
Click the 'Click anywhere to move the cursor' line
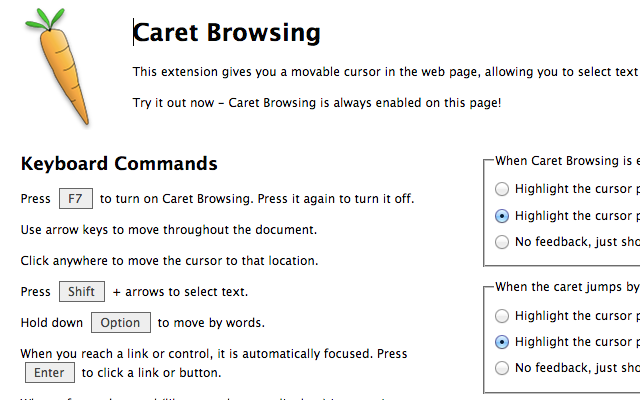[x=169, y=261]
